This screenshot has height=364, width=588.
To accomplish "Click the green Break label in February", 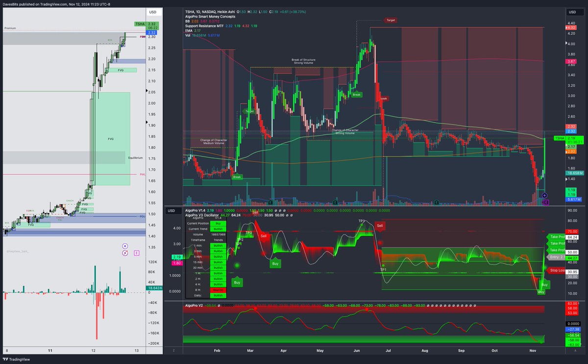I will tap(237, 177).
